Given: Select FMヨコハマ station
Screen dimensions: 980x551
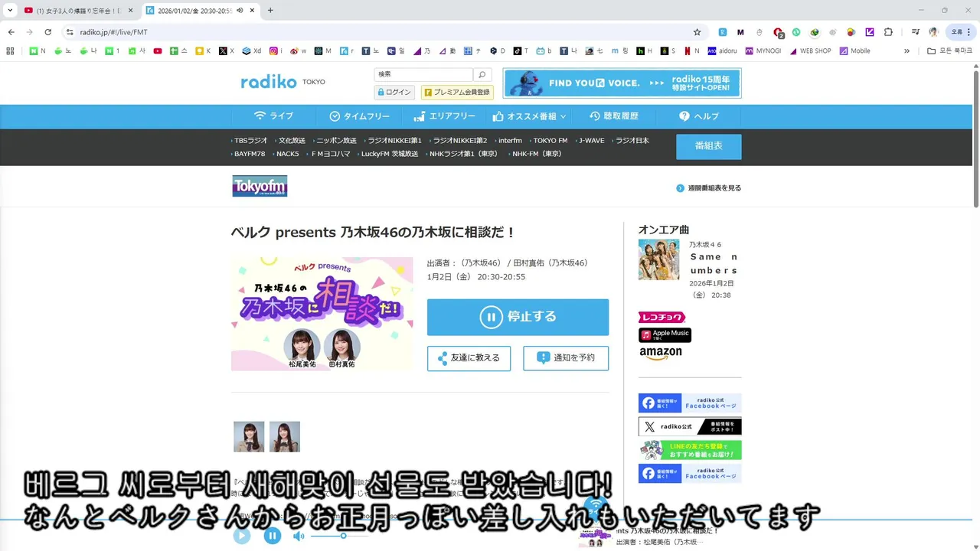Looking at the screenshot, I should 329,154.
